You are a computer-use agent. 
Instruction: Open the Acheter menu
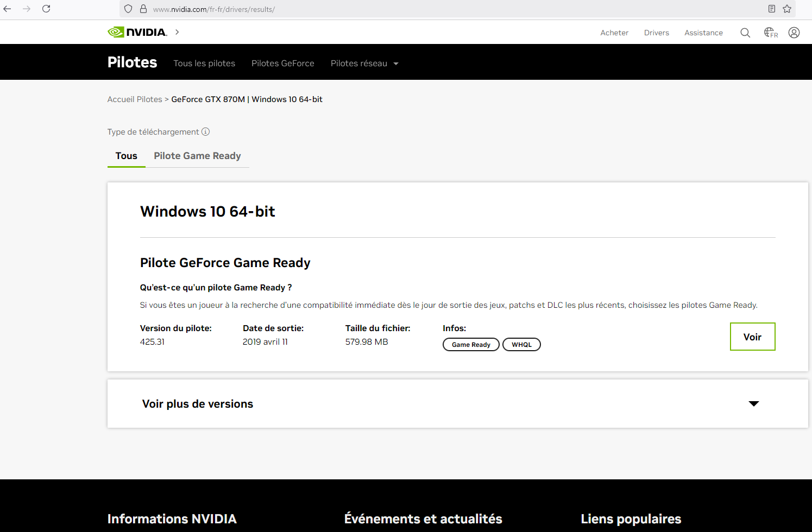(614, 33)
